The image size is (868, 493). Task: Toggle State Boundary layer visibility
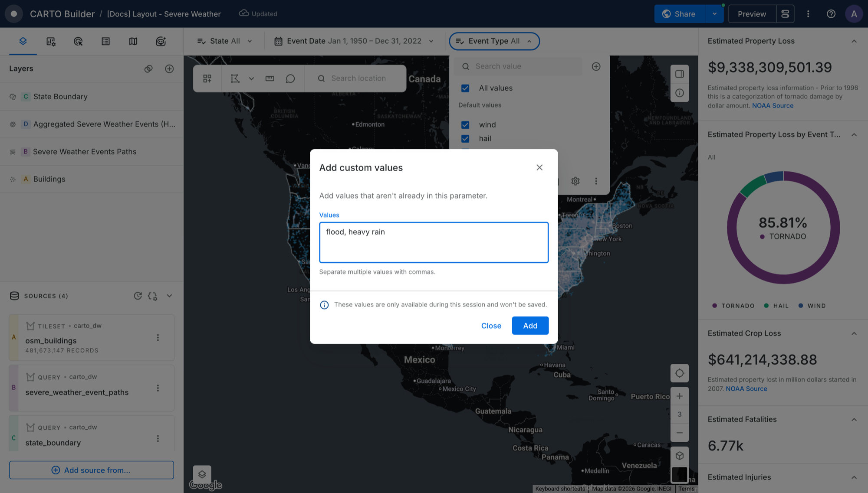(13, 97)
